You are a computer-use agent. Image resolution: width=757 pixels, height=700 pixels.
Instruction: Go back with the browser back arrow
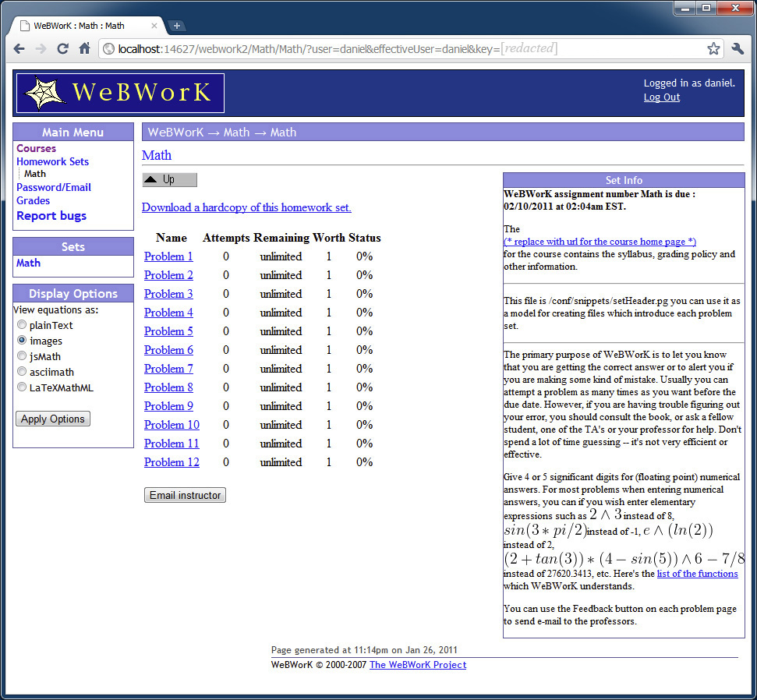tap(19, 49)
